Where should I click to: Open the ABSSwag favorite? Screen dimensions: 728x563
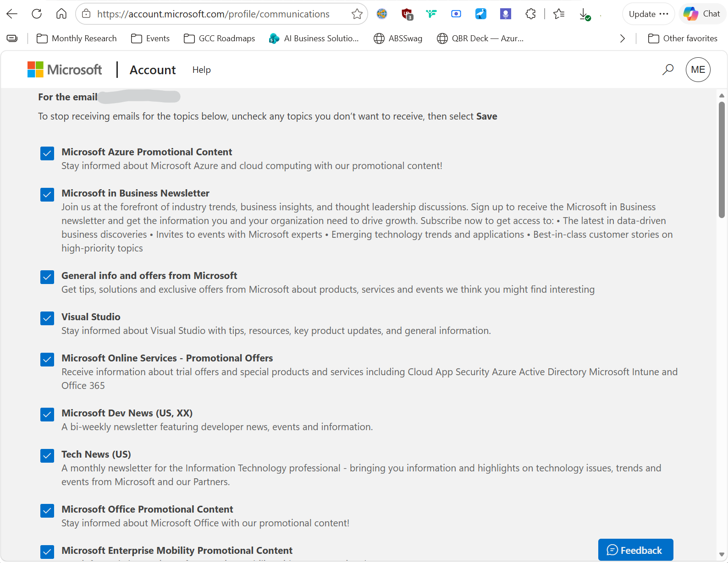click(398, 38)
